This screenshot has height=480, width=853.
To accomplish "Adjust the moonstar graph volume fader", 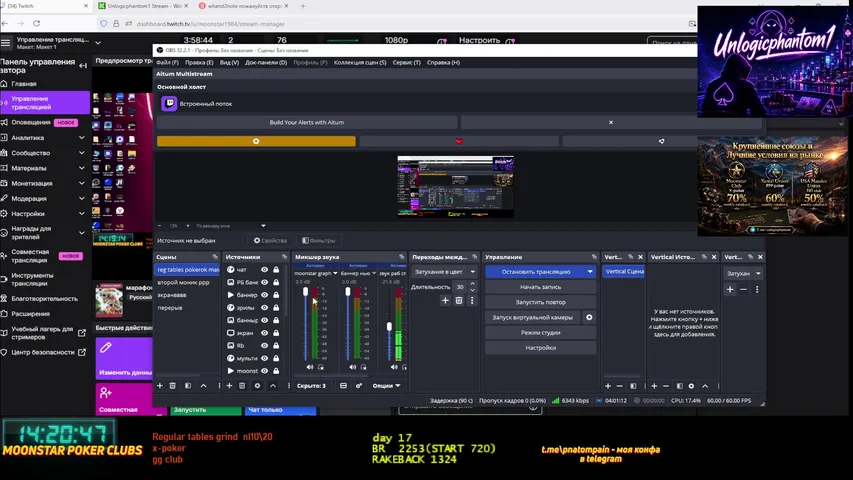I will (x=305, y=292).
